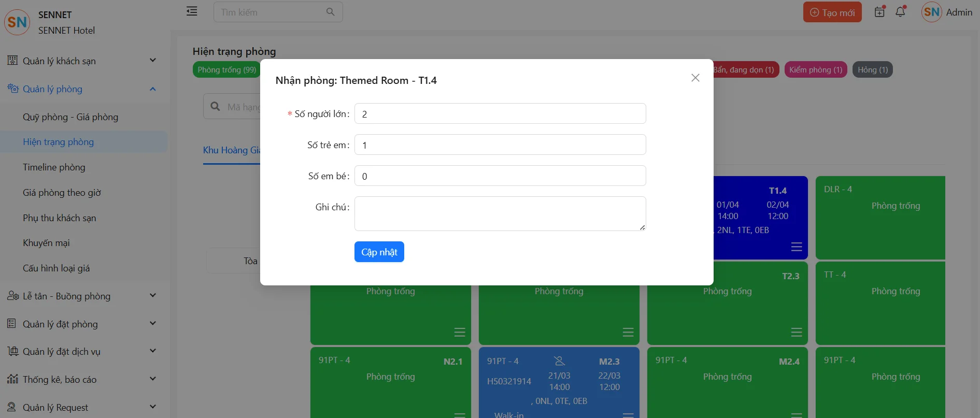
Task: Click the SN Admin avatar
Action: 931,12
